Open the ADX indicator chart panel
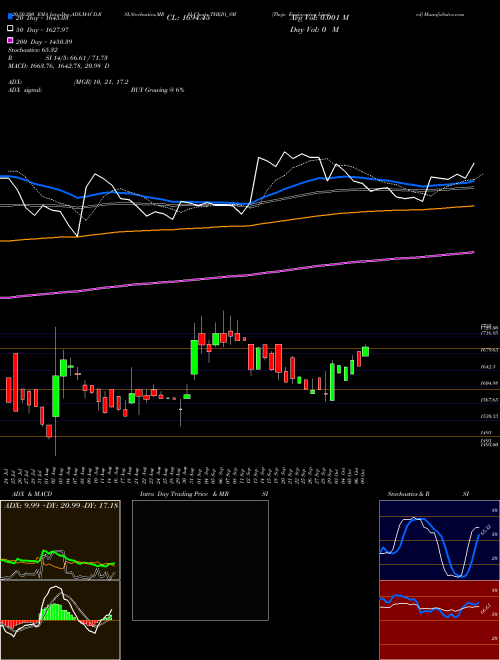Screen dimensions: 500x660 click(x=60, y=540)
